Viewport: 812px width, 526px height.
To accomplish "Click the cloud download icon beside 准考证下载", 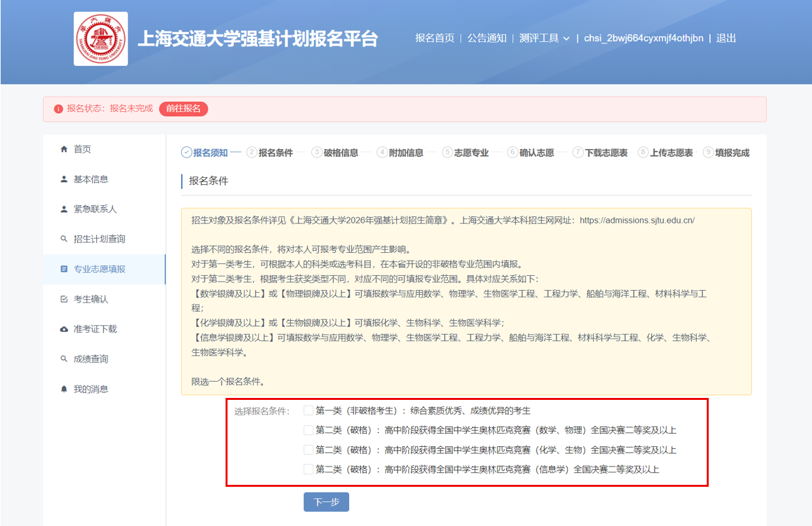I will [x=64, y=329].
